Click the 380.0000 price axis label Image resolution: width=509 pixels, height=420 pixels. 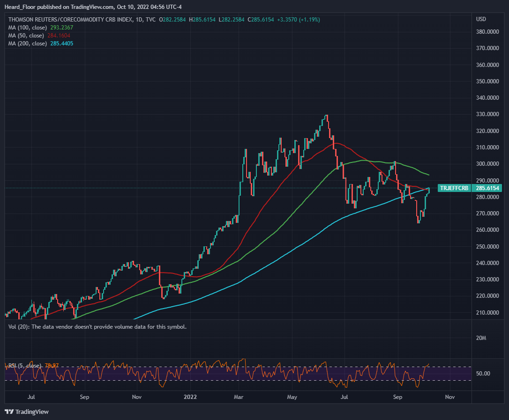point(487,32)
